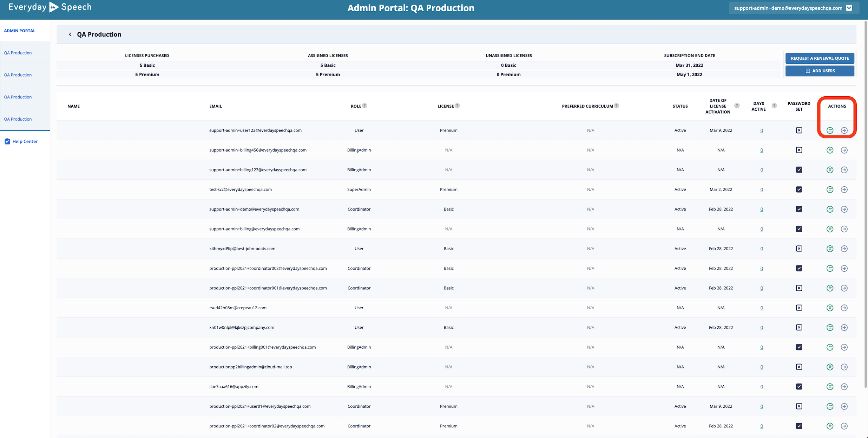The height and width of the screenshot is (438, 868).
Task: Toggle Password Set checkbox for coordinator002 row
Action: click(799, 268)
